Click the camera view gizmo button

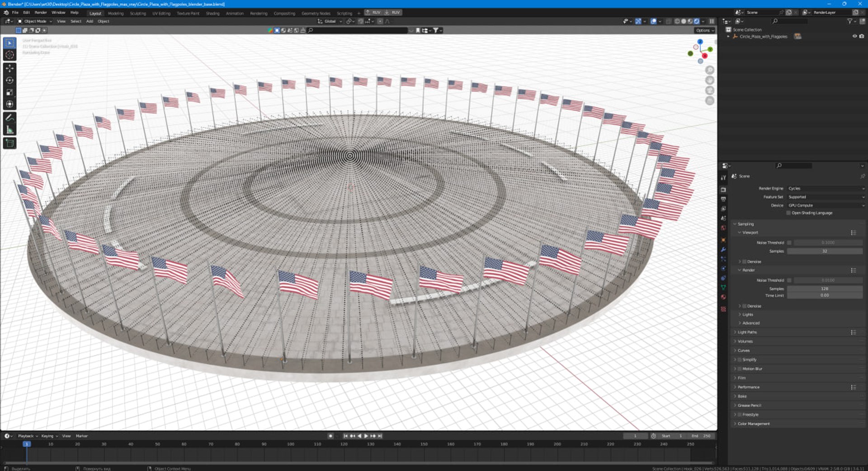(710, 90)
